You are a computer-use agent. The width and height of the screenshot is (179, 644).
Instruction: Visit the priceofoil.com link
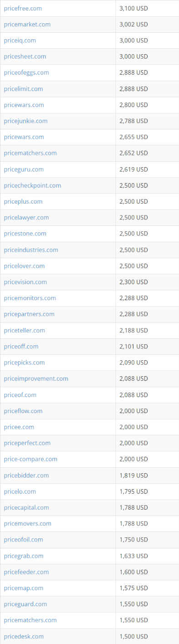(23, 539)
